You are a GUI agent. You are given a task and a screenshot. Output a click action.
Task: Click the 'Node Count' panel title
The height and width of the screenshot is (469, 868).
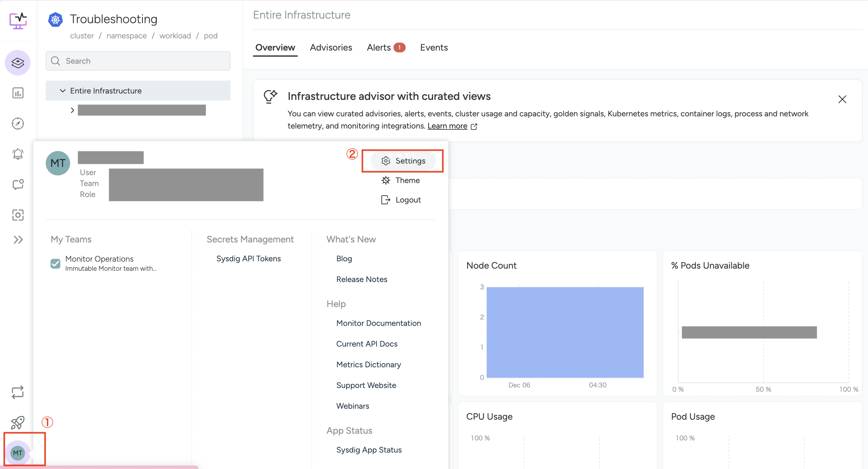click(491, 266)
